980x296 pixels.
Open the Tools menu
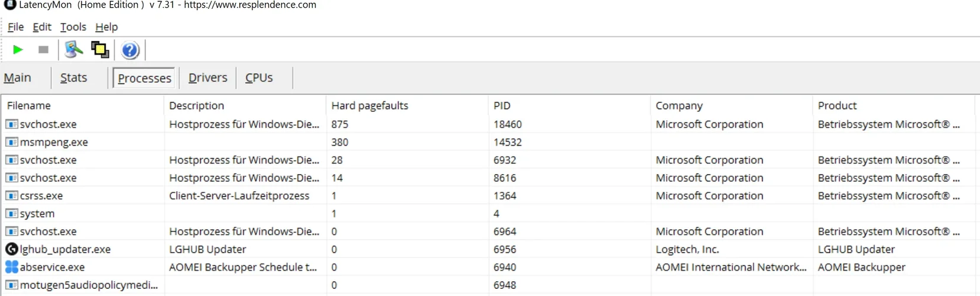point(73,27)
